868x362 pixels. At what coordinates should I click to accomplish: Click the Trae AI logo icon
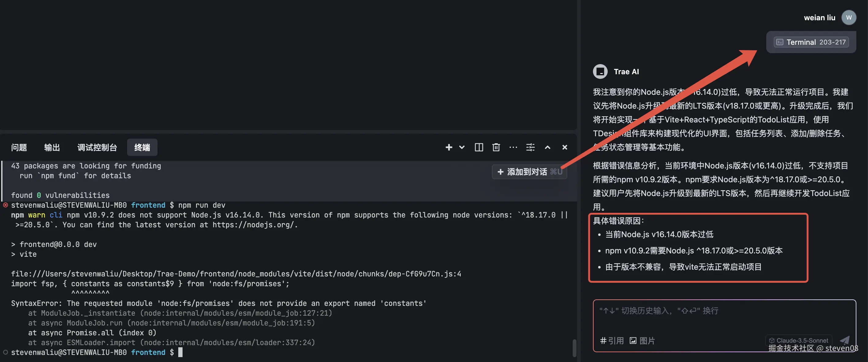(600, 71)
